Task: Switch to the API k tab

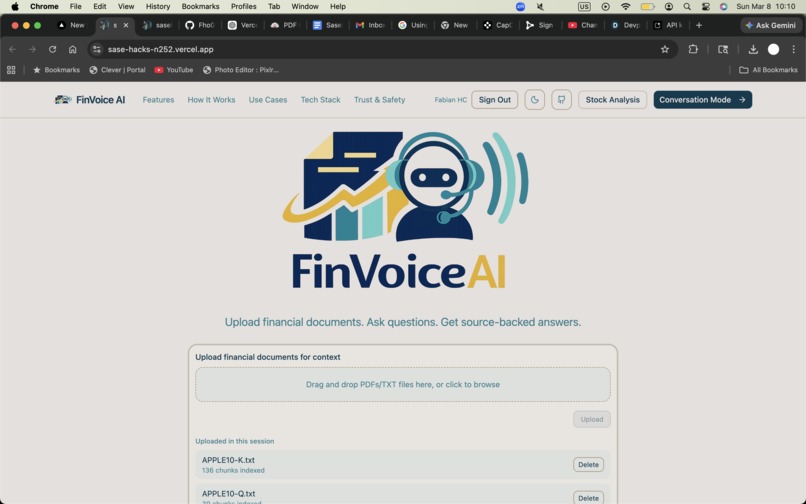Action: 667,25
